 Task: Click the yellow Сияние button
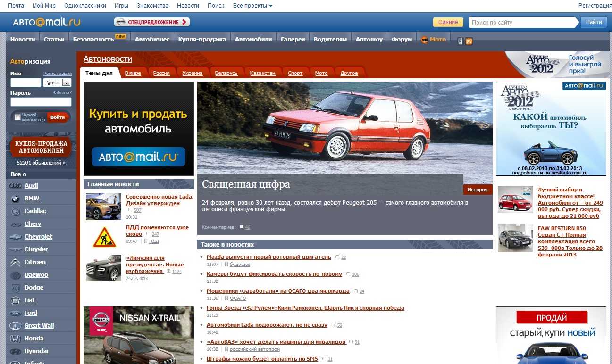pyautogui.click(x=448, y=22)
